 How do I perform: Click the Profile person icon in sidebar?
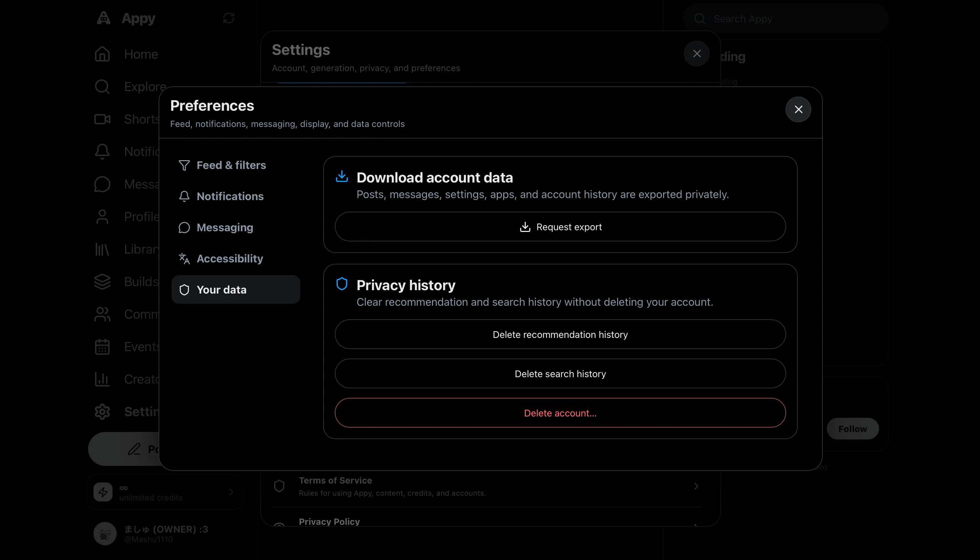(x=102, y=217)
